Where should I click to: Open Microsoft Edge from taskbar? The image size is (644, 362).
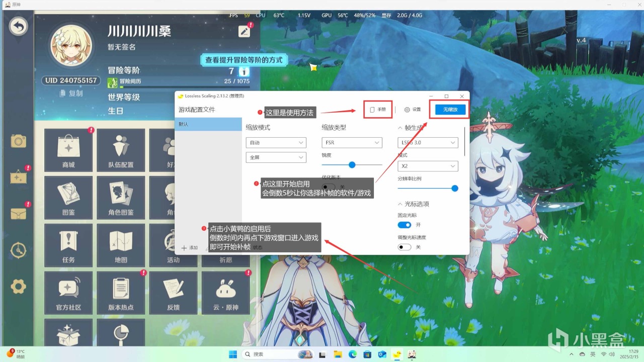pyautogui.click(x=353, y=354)
